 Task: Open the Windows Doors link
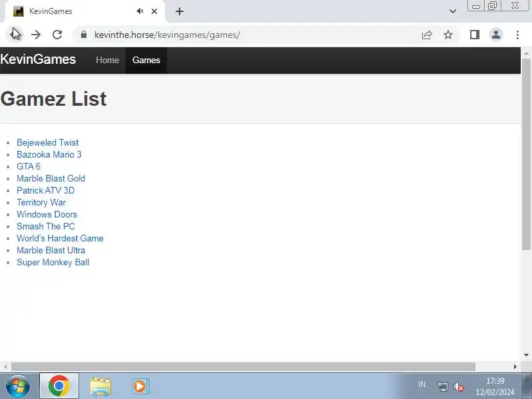[x=47, y=214]
